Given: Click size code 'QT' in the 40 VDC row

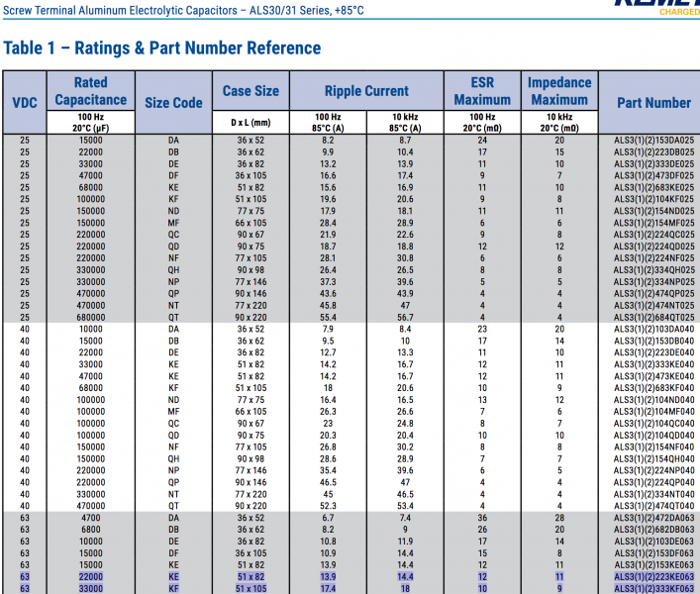Looking at the screenshot, I should pyautogui.click(x=173, y=506).
